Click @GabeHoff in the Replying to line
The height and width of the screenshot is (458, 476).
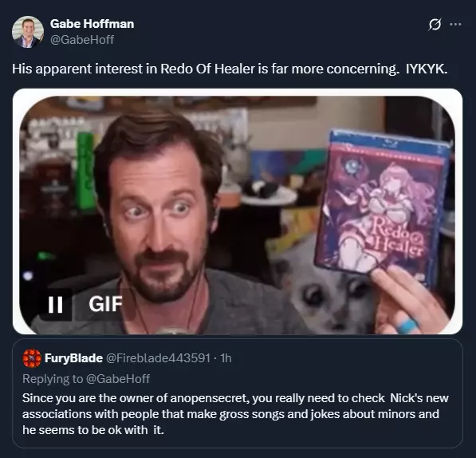pos(118,379)
